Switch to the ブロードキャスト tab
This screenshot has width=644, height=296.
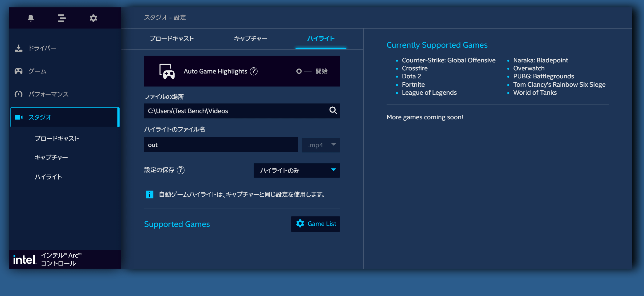pyautogui.click(x=172, y=39)
